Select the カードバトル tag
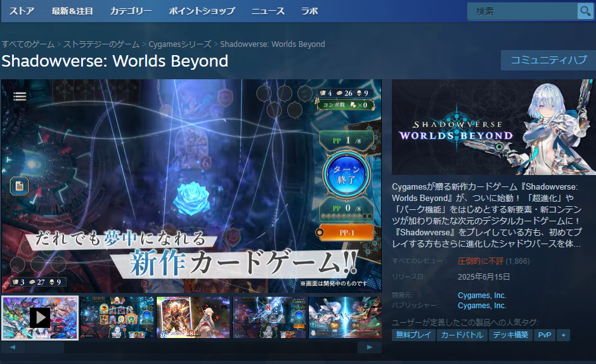Viewport: 596px width, 364px height. 462,335
